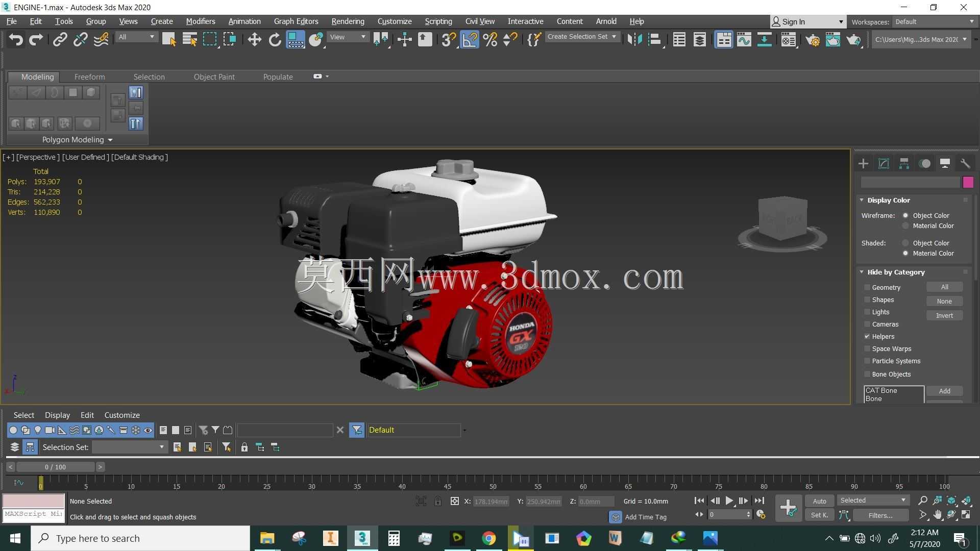Open the Hierarchy command panel tab

(x=904, y=163)
